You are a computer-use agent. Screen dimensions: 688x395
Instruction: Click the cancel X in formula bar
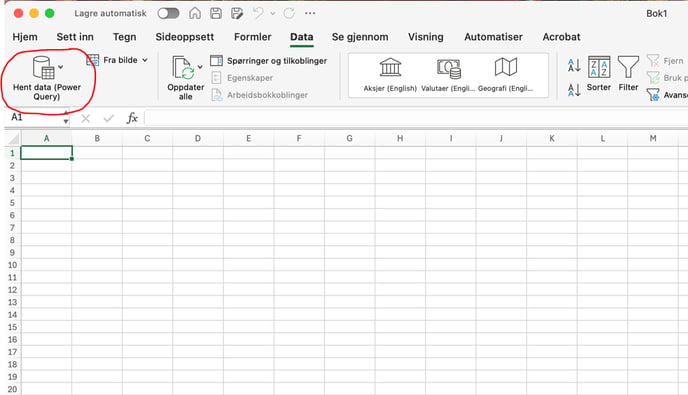click(x=86, y=118)
